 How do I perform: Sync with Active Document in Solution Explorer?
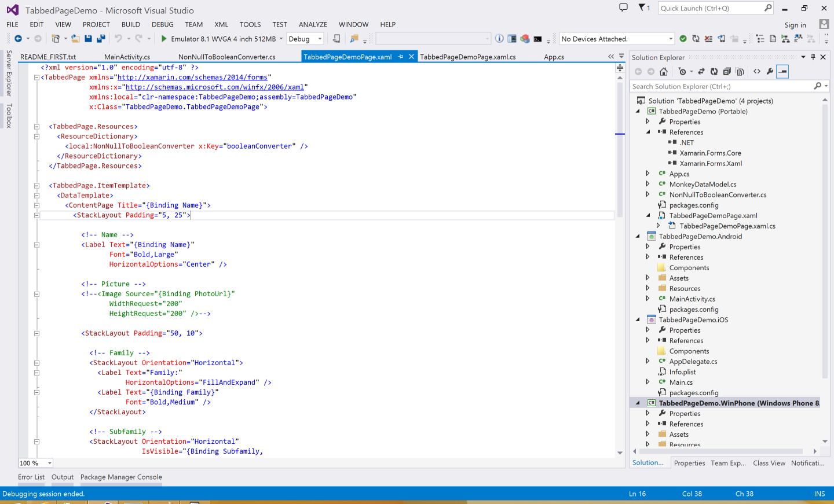coord(701,71)
